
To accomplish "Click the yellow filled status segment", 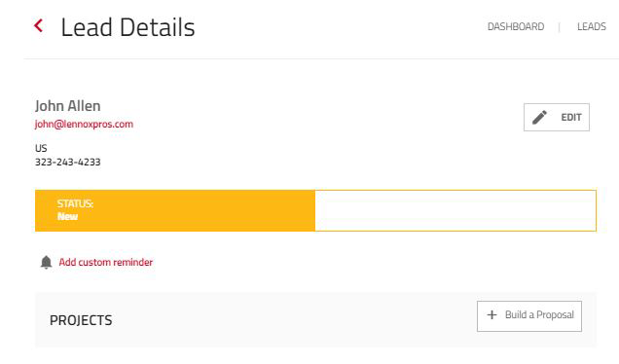I will coord(175,210).
